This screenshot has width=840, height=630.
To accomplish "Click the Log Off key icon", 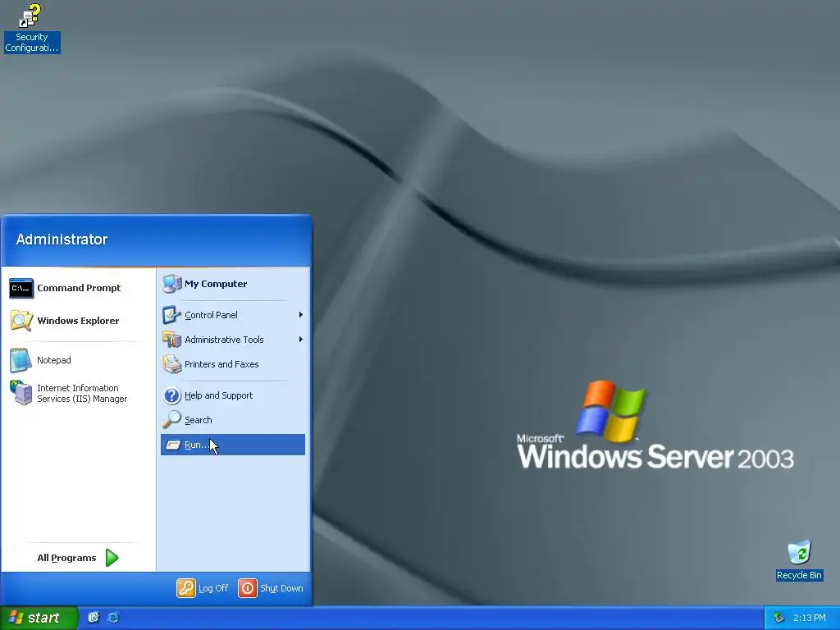I will coord(186,588).
